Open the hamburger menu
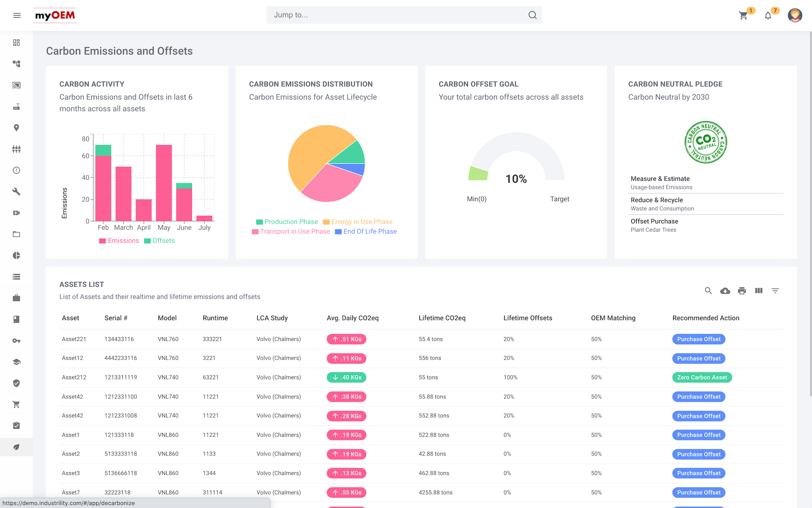812x508 pixels. [x=17, y=15]
